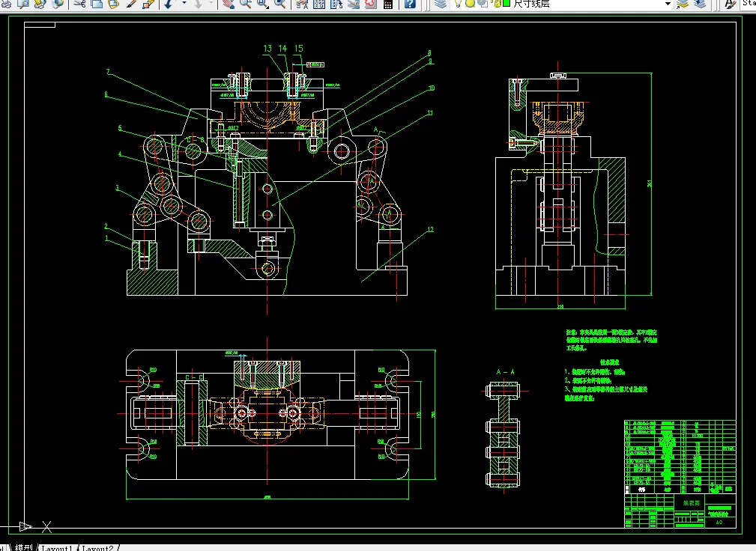756x551 pixels.
Task: Click the Publish toolbar icon
Action: pyautogui.click(x=40, y=4)
